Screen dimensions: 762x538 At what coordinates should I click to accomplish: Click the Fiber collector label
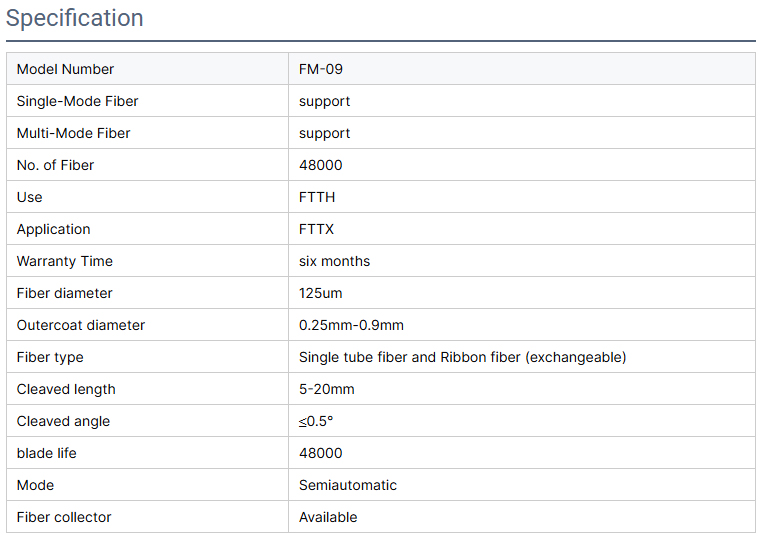click(64, 517)
